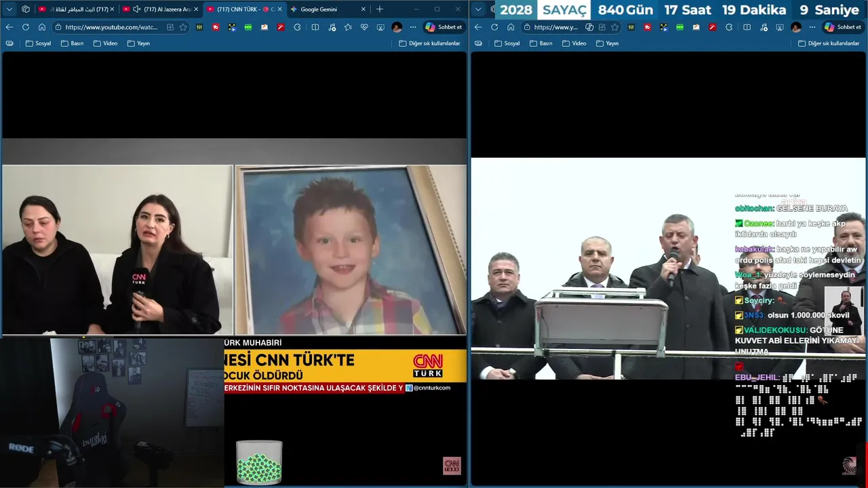Click the rally speech video in right window

(668, 268)
